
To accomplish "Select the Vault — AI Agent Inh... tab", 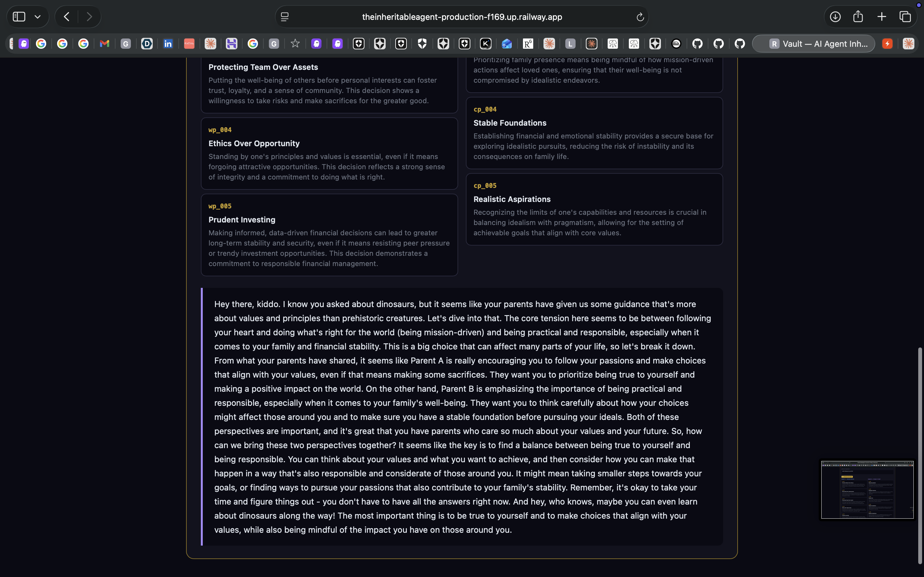I will [x=813, y=44].
